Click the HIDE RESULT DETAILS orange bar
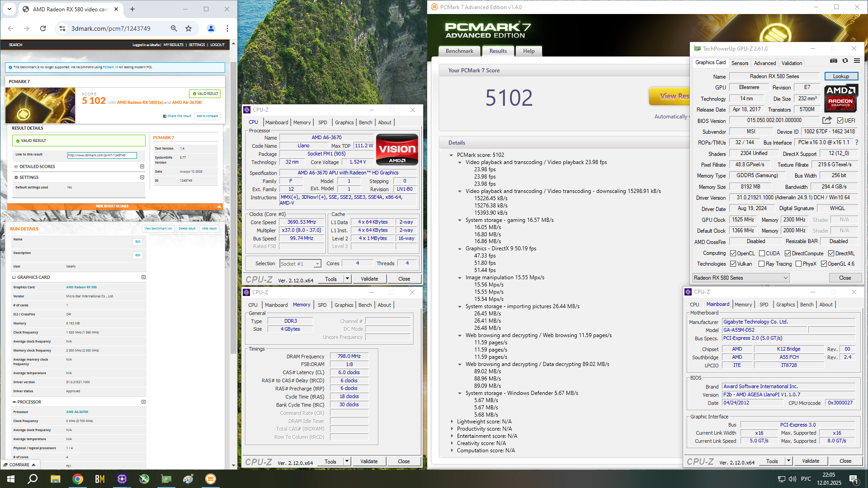 (x=115, y=206)
